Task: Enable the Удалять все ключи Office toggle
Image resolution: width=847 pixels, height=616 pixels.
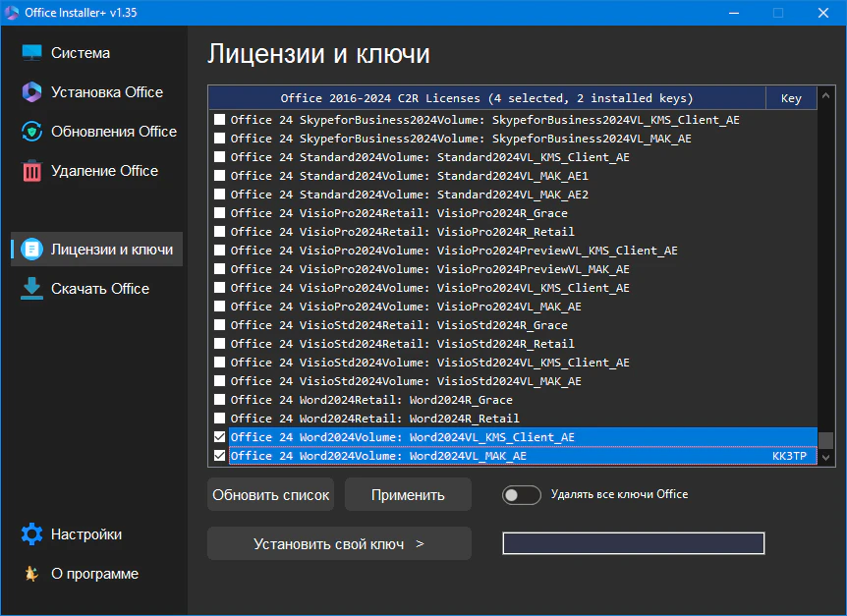Action: pyautogui.click(x=521, y=495)
